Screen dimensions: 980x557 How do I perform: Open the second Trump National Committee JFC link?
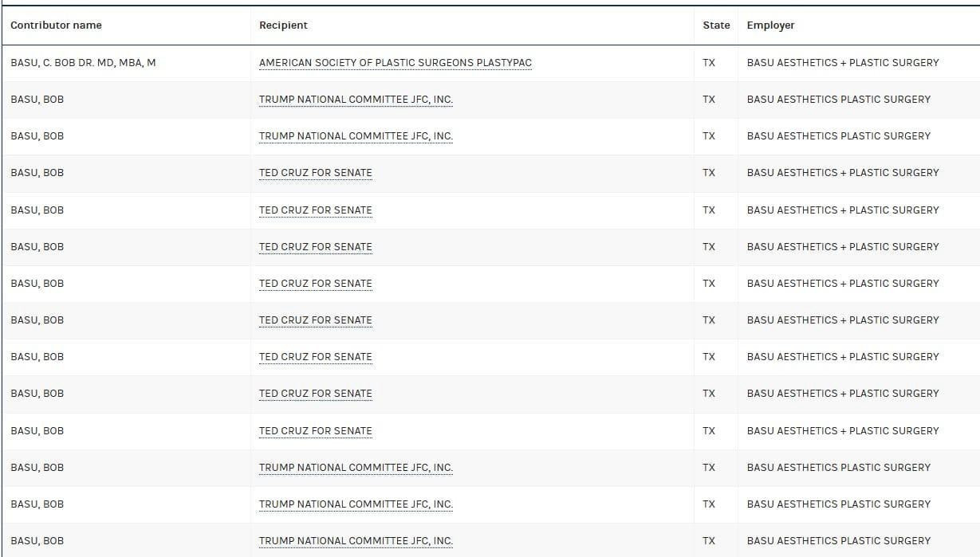[356, 135]
